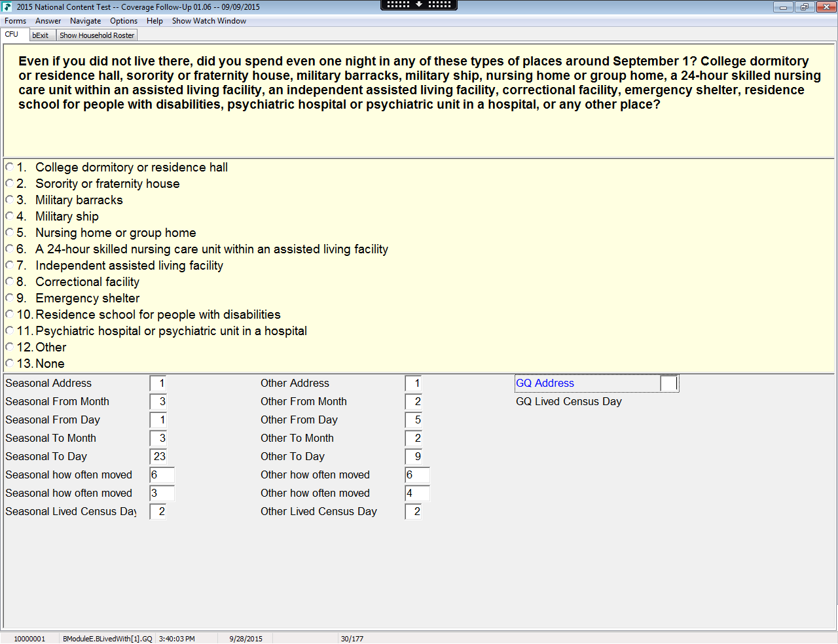This screenshot has height=644, width=838.
Task: Choose the Military ship option
Action: [10, 217]
